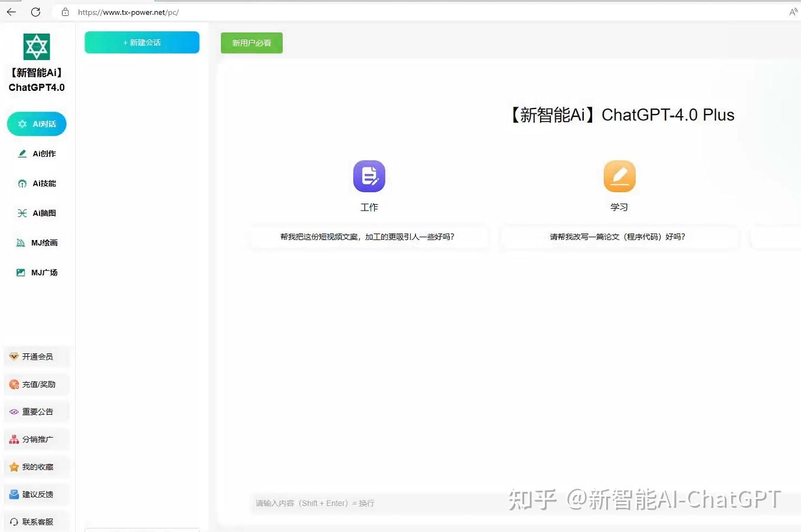801x532 pixels.
Task: Click the hexagram site logo
Action: 37,47
